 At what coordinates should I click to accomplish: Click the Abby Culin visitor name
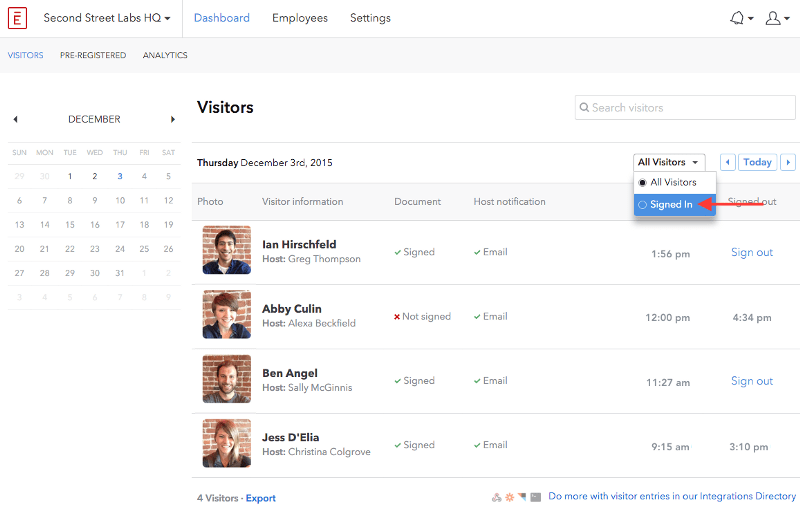coord(292,309)
